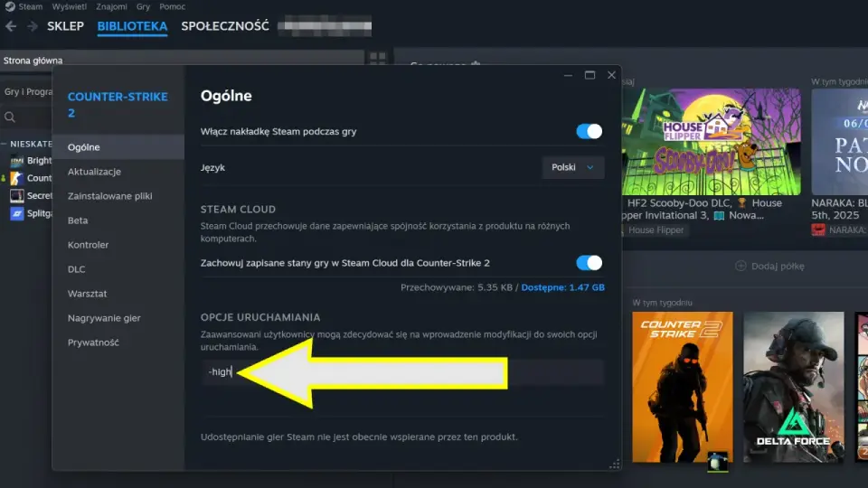The height and width of the screenshot is (488, 868).
Task: Select the Splitgate icon in library list
Action: click(17, 213)
